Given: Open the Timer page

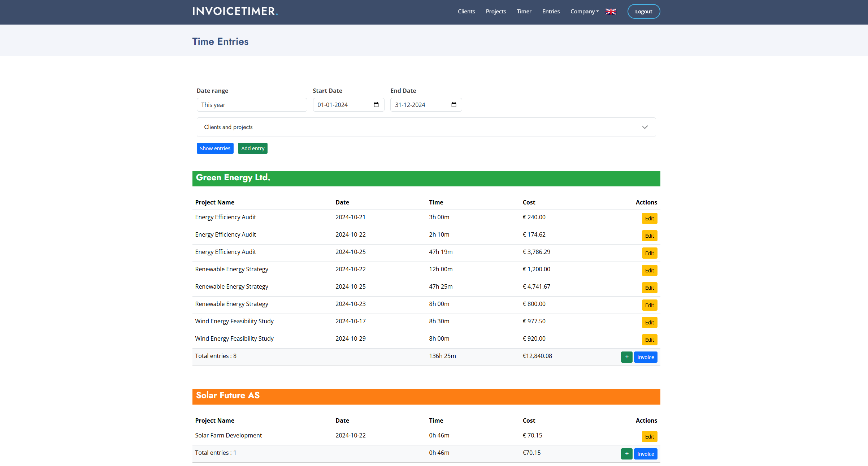Looking at the screenshot, I should pos(524,12).
